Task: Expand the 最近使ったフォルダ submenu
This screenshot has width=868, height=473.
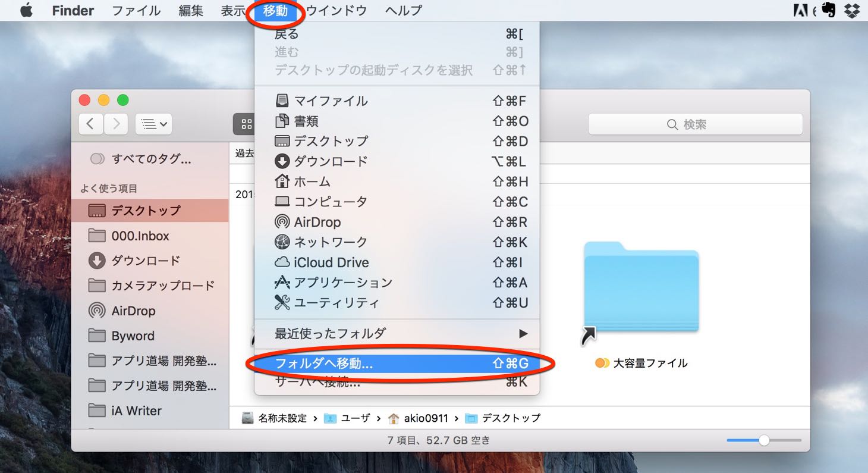Action: pos(397,333)
